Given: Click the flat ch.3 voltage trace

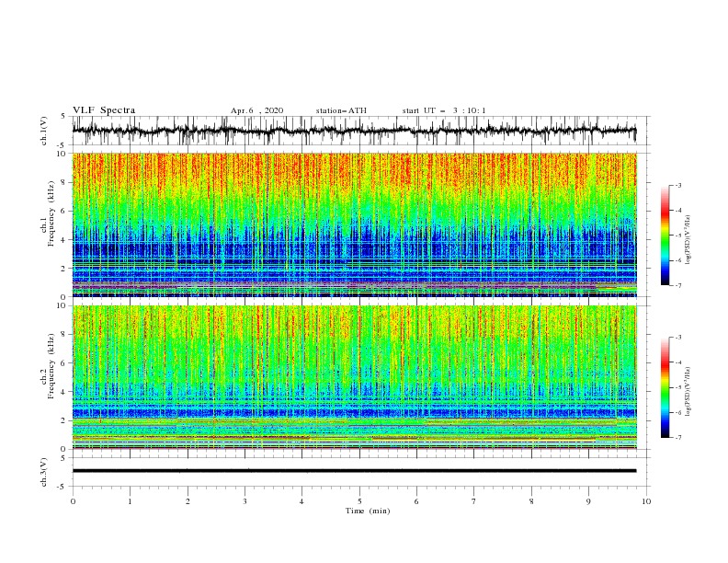Looking at the screenshot, I should coord(354,471).
